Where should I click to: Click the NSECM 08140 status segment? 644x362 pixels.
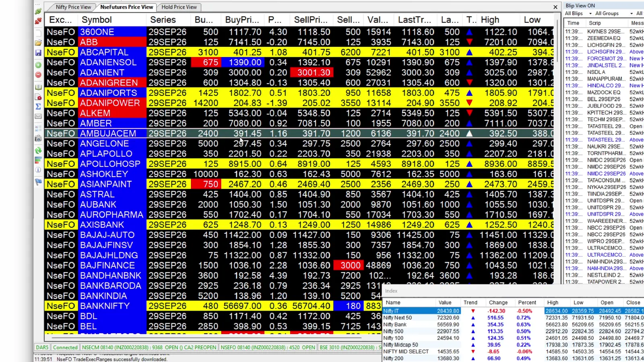click(149, 348)
